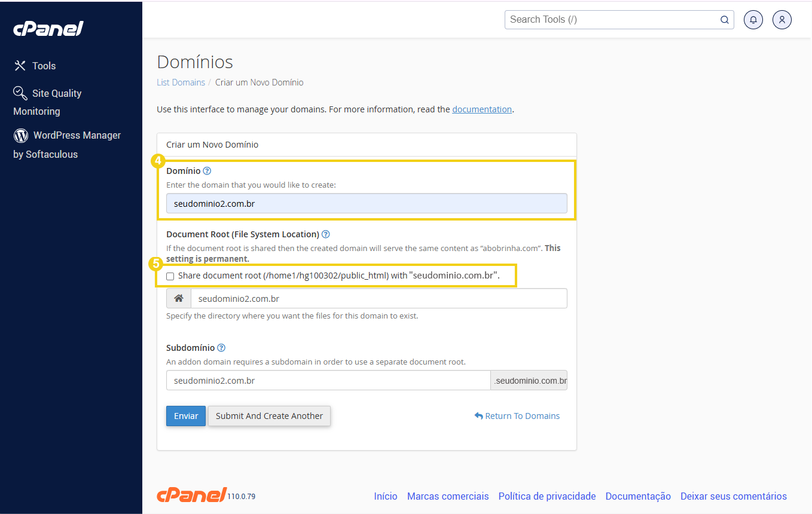This screenshot has height=514, width=812.
Task: Click Submit And Create Another
Action: (269, 415)
